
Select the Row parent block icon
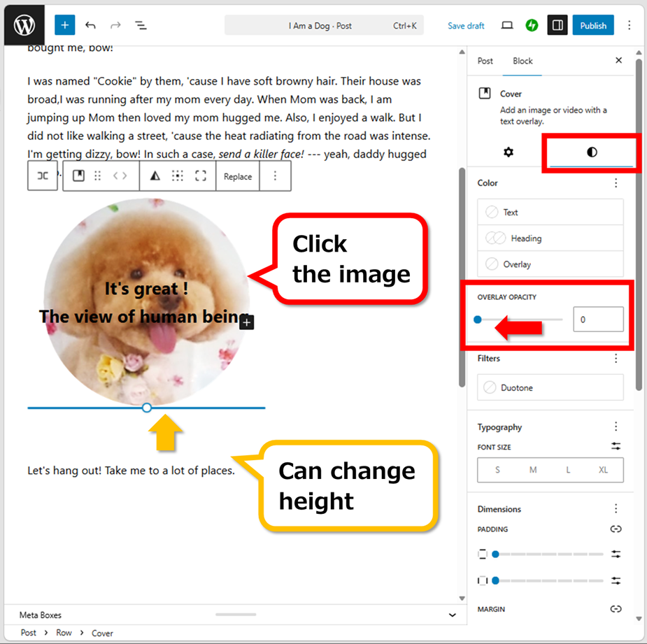[x=43, y=176]
